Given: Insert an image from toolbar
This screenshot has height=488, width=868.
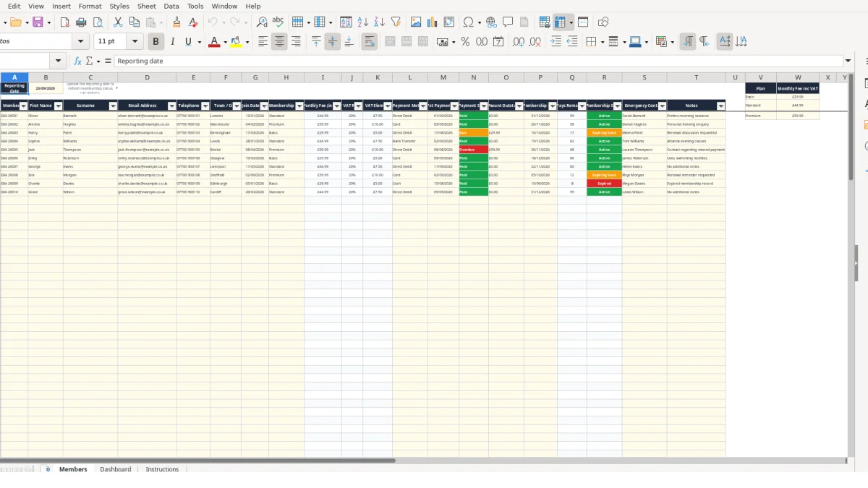Looking at the screenshot, I should pos(416,22).
